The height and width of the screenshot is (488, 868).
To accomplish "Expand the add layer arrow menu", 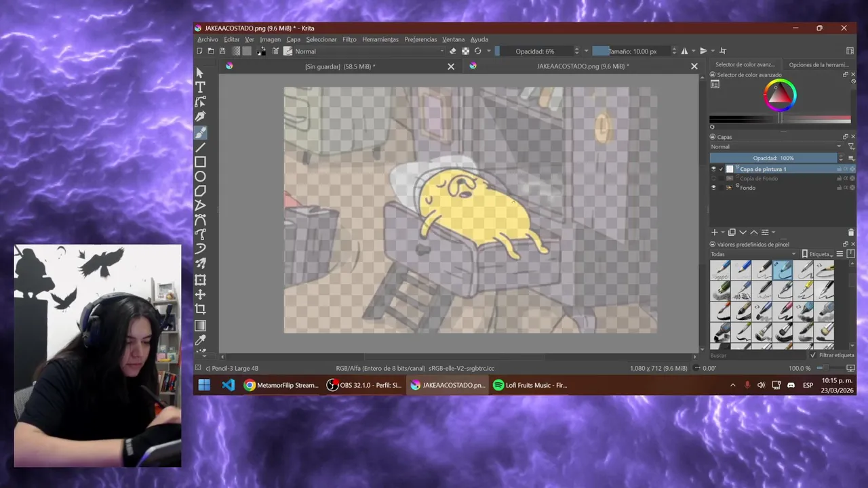I will pyautogui.click(x=722, y=232).
